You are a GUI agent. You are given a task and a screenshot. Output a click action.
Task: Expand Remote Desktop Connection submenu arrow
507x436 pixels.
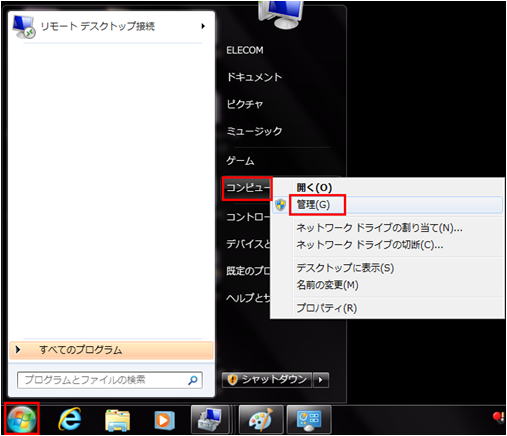pos(203,26)
